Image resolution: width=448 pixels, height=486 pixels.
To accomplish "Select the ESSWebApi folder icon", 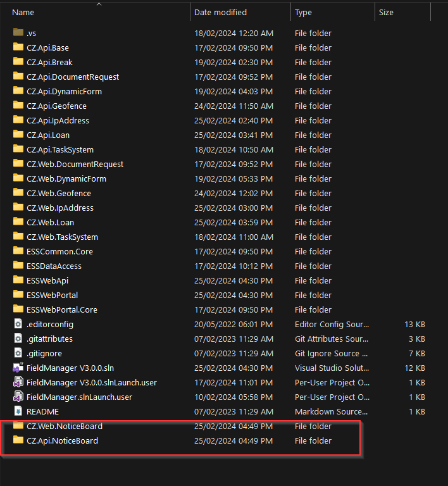I will pyautogui.click(x=18, y=280).
